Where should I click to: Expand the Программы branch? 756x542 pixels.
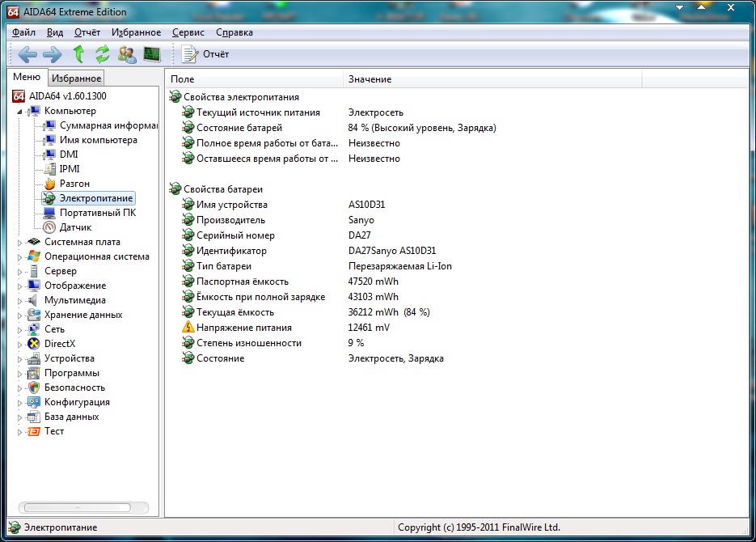[19, 374]
